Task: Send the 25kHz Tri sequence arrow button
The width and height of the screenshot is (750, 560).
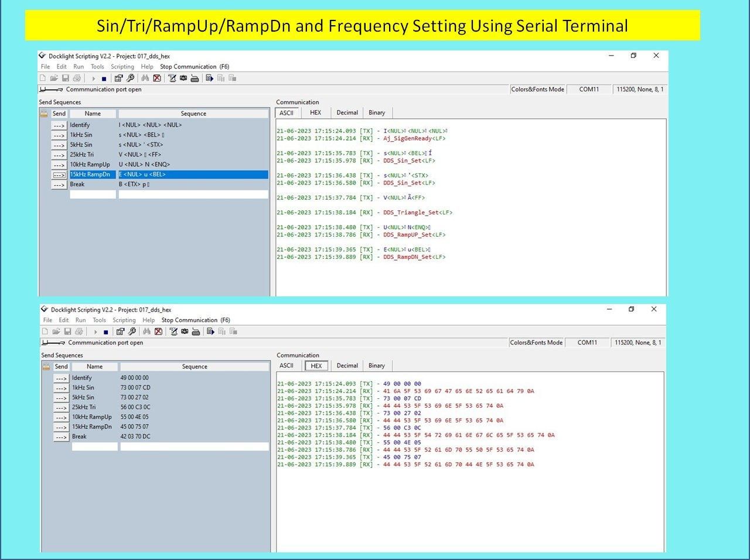Action: [59, 154]
